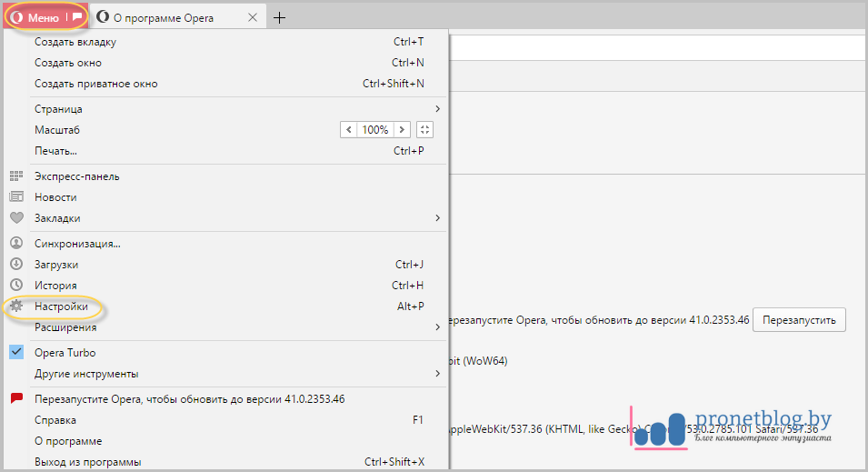Click the Меню button label
Image resolution: width=868 pixels, height=472 pixels.
[44, 17]
